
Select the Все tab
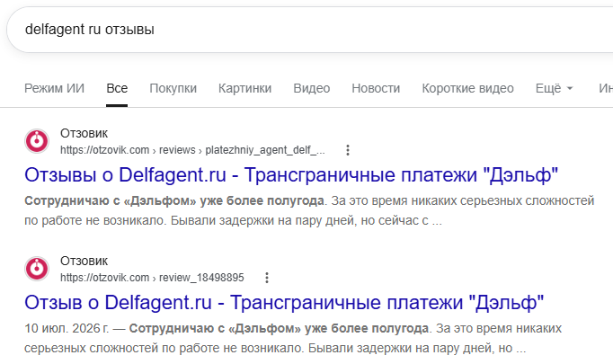[x=117, y=88]
